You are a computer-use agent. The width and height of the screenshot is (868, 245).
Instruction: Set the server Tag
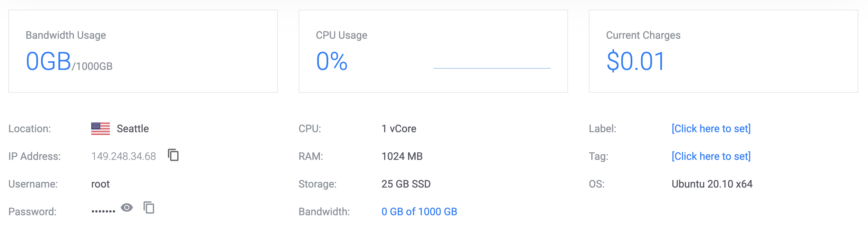(x=711, y=156)
